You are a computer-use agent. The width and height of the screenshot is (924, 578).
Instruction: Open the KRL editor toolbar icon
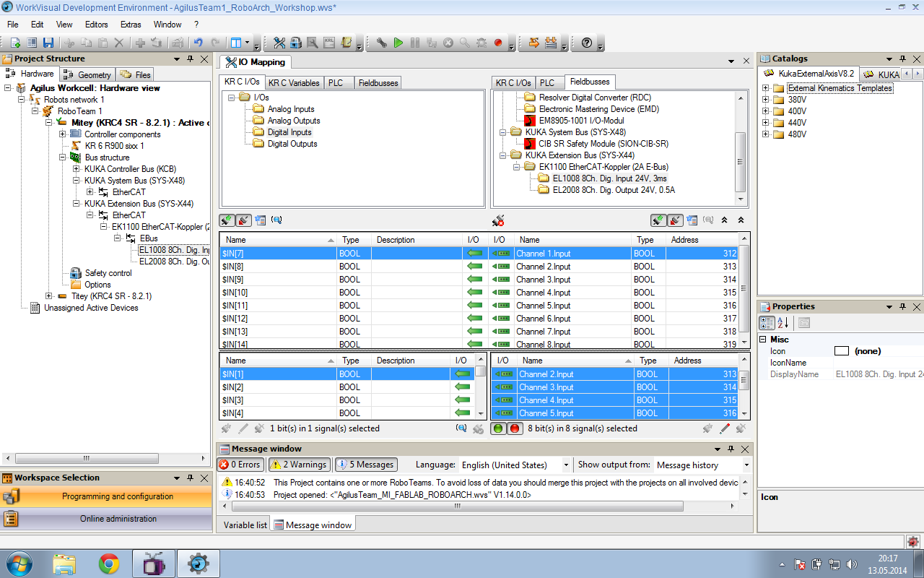(x=329, y=43)
